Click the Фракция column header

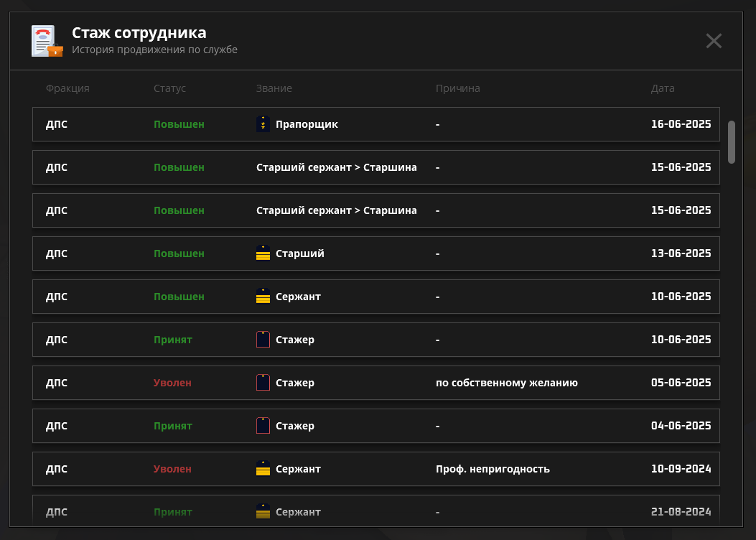[x=67, y=88]
